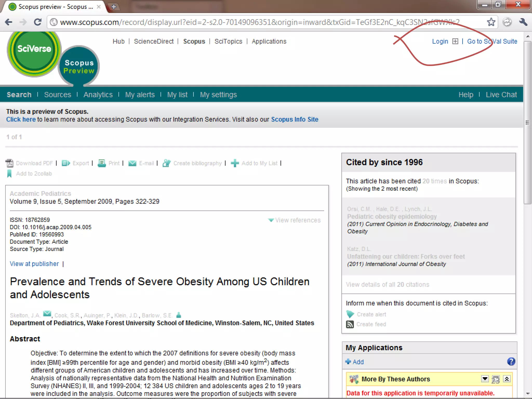The image size is (532, 399).
Task: Click the 20 times citation count link
Action: (435, 181)
